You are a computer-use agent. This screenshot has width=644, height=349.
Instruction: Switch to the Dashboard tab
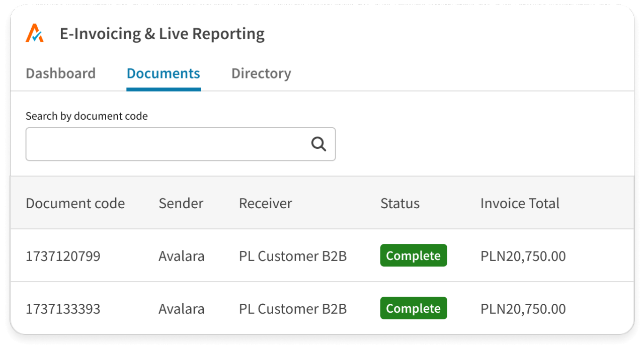[x=60, y=73]
